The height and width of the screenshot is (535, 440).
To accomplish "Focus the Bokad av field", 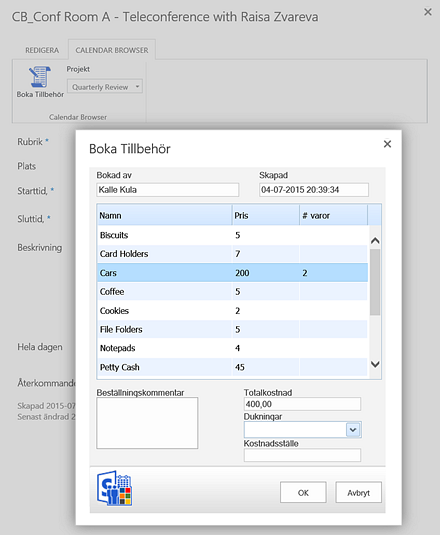I will click(x=167, y=190).
